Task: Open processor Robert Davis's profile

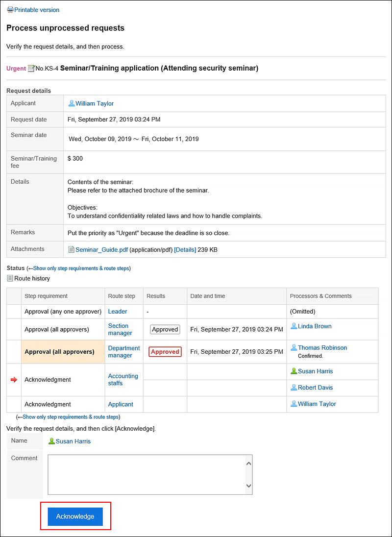Action: (315, 388)
